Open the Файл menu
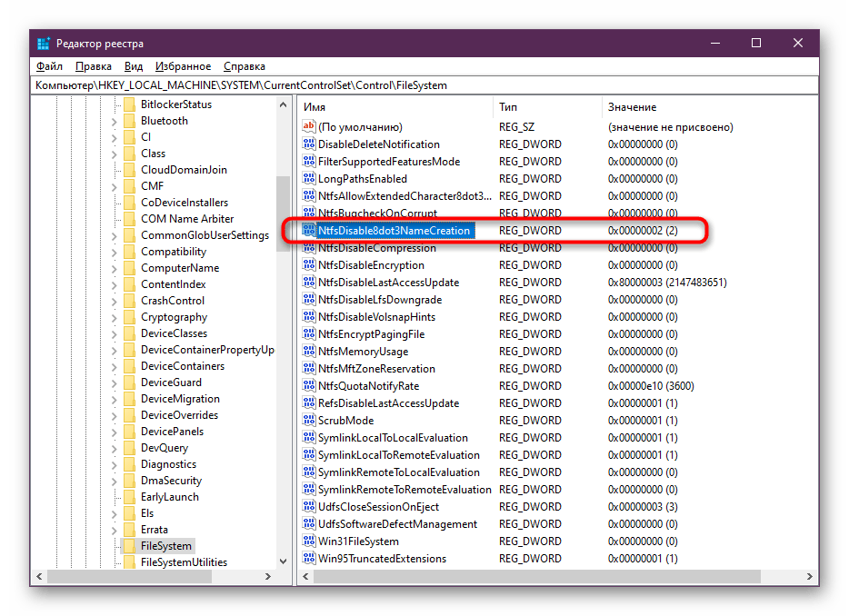 49,66
